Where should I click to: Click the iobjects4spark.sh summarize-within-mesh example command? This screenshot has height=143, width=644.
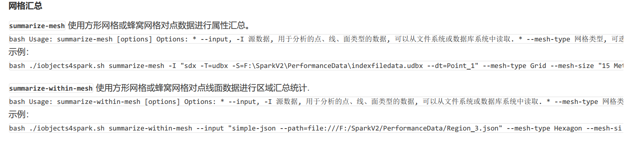coord(316,128)
